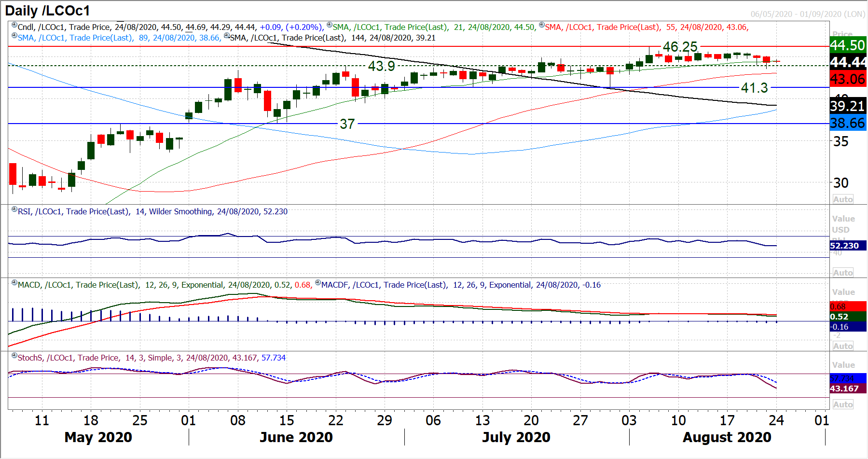The width and height of the screenshot is (868, 459).
Task: Click the 38.66 blue SMA price tag
Action: [848, 123]
